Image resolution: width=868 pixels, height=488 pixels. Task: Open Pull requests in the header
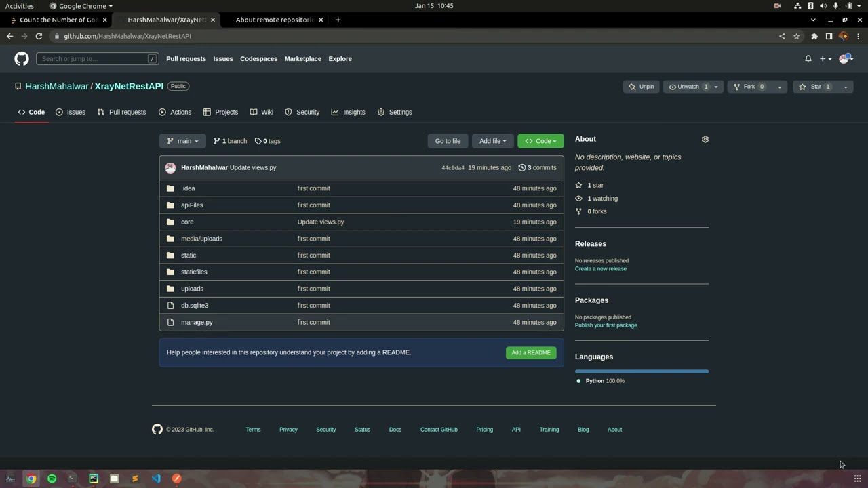[x=186, y=59]
